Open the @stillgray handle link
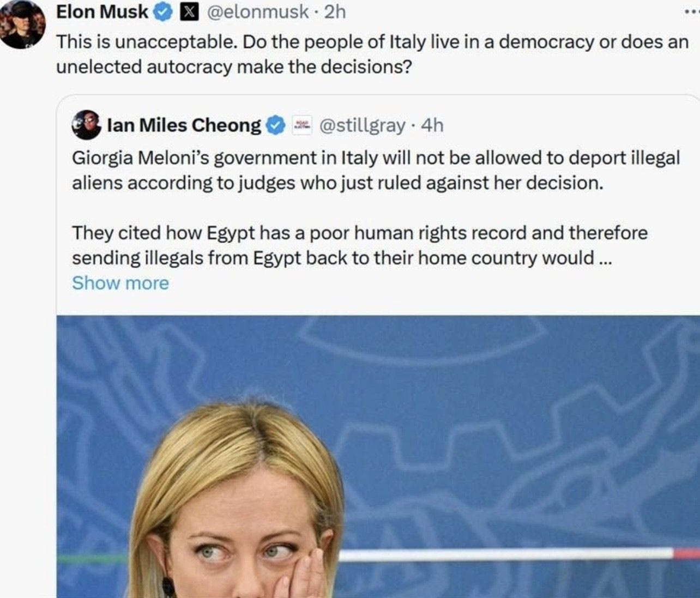 (x=361, y=125)
